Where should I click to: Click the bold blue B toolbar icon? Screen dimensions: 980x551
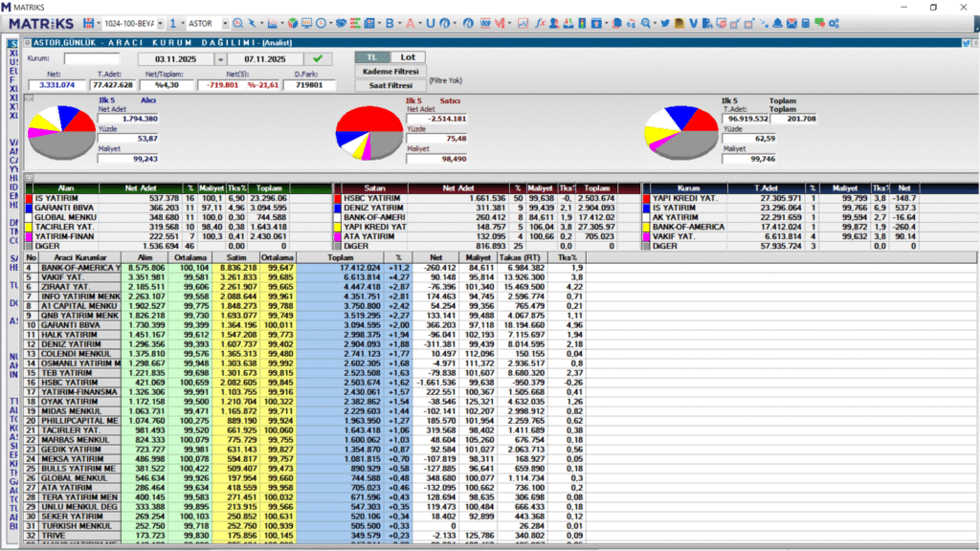tap(390, 22)
